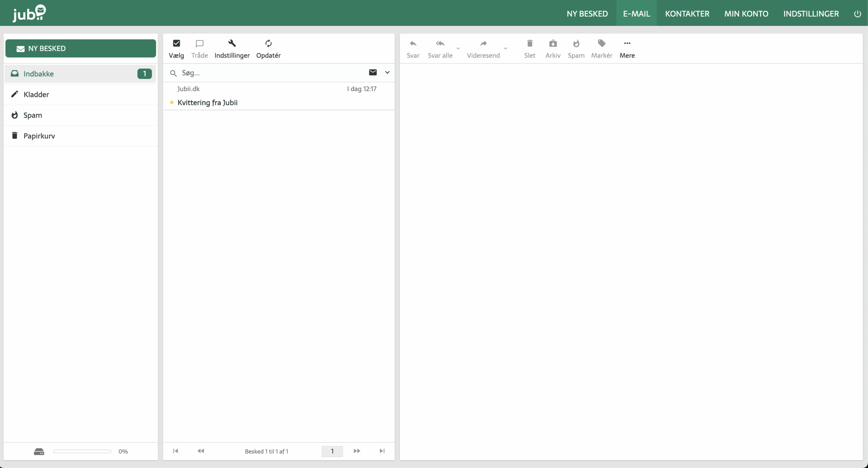Image resolution: width=868 pixels, height=468 pixels.
Task: Expand the Videresend dropdown arrow
Action: pos(506,48)
